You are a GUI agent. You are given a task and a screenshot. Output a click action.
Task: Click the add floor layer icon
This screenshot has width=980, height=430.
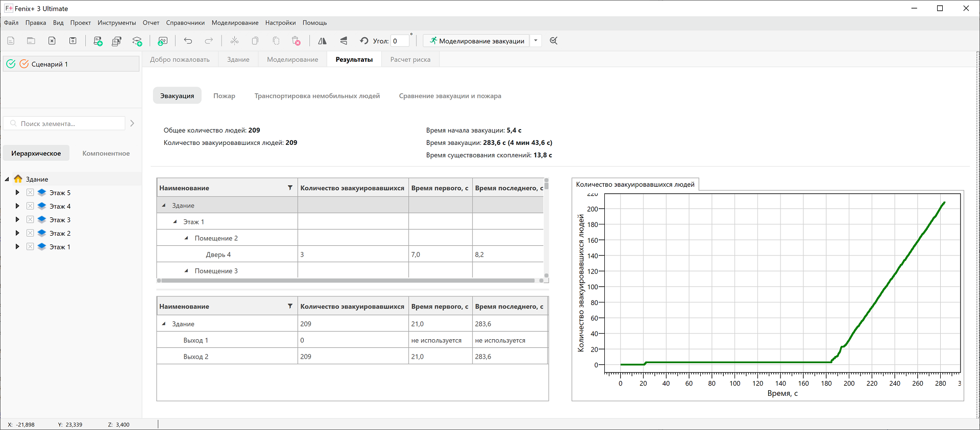[137, 41]
